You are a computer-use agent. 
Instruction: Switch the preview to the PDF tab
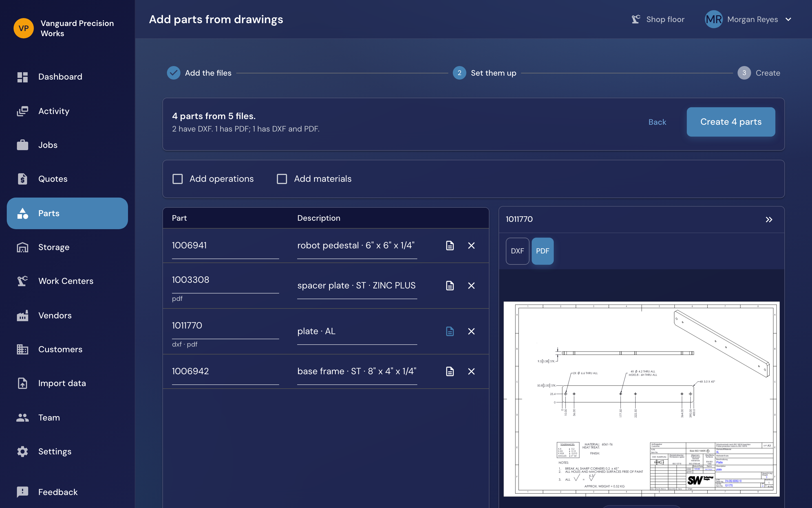coord(542,251)
